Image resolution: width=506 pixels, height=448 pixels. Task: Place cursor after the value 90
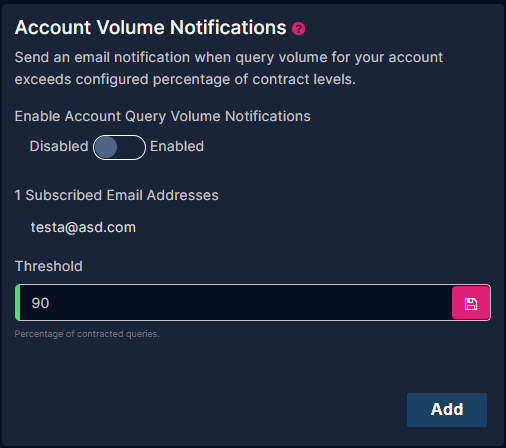[x=50, y=303]
